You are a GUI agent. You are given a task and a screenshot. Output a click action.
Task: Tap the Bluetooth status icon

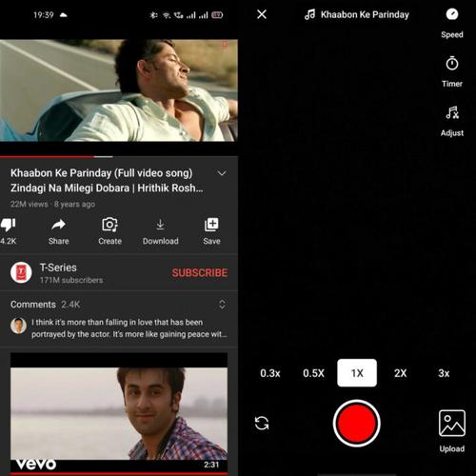(153, 15)
